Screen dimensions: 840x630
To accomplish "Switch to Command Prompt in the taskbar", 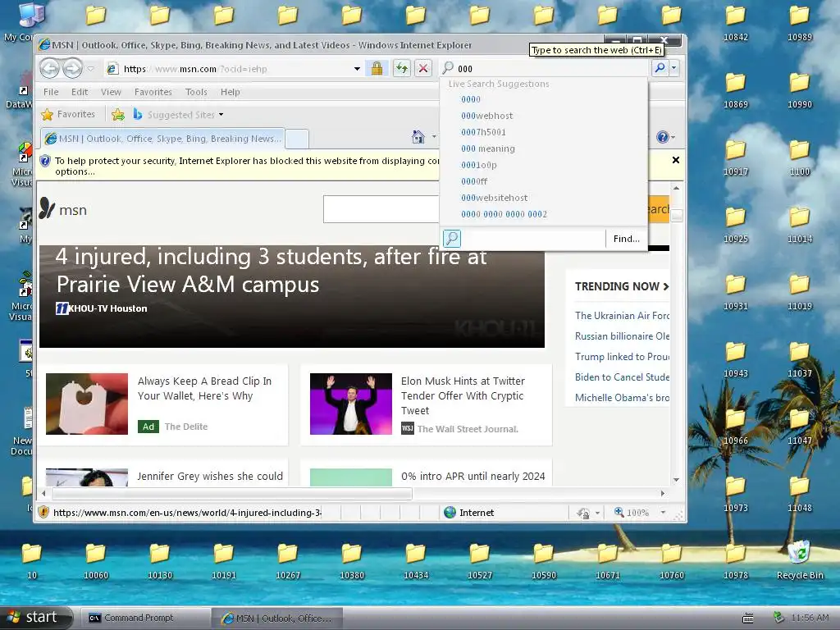I will [144, 619].
